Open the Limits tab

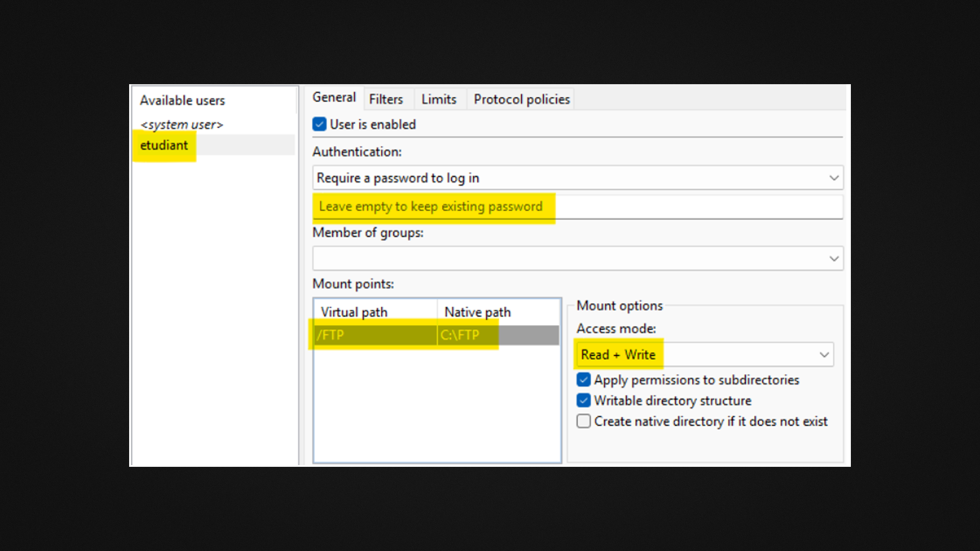pyautogui.click(x=438, y=99)
